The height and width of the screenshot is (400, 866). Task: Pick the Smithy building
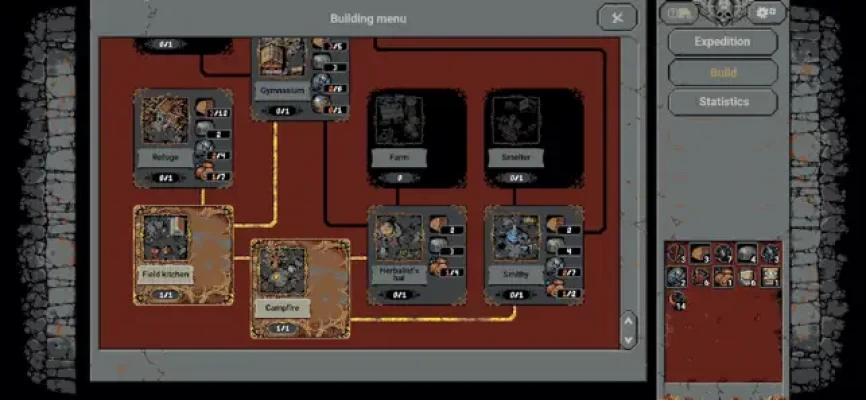(515, 238)
